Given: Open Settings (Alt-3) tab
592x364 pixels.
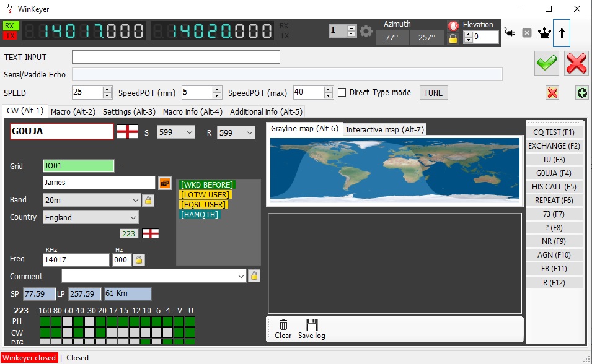Looking at the screenshot, I should 129,112.
